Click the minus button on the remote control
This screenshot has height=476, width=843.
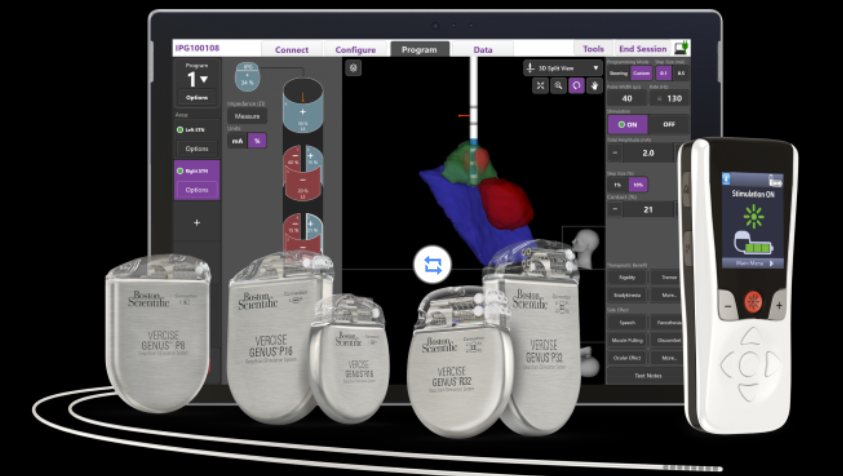tap(728, 306)
